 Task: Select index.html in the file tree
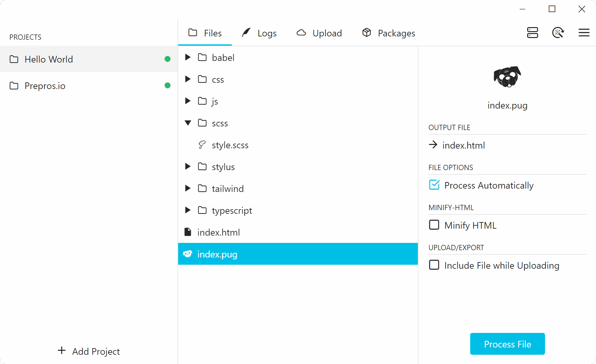pos(219,232)
